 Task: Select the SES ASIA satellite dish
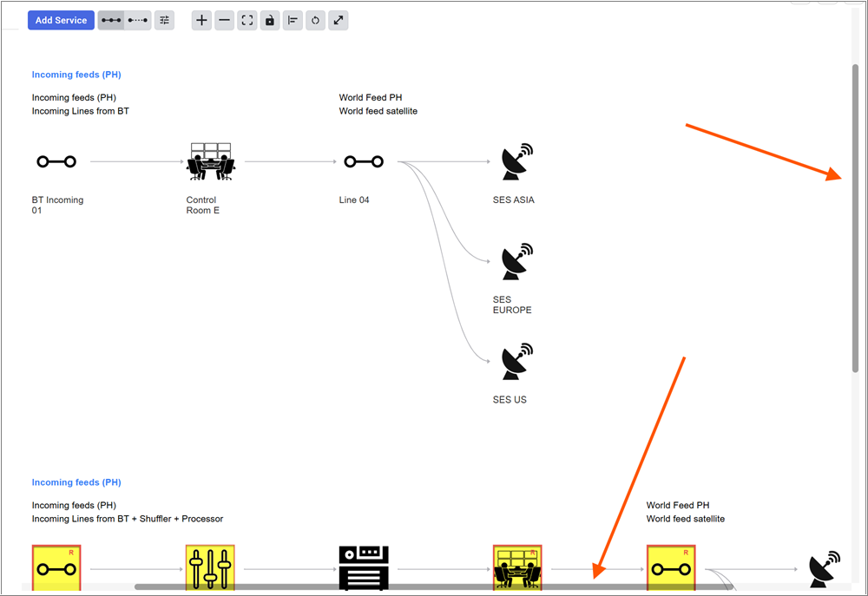pyautogui.click(x=517, y=161)
